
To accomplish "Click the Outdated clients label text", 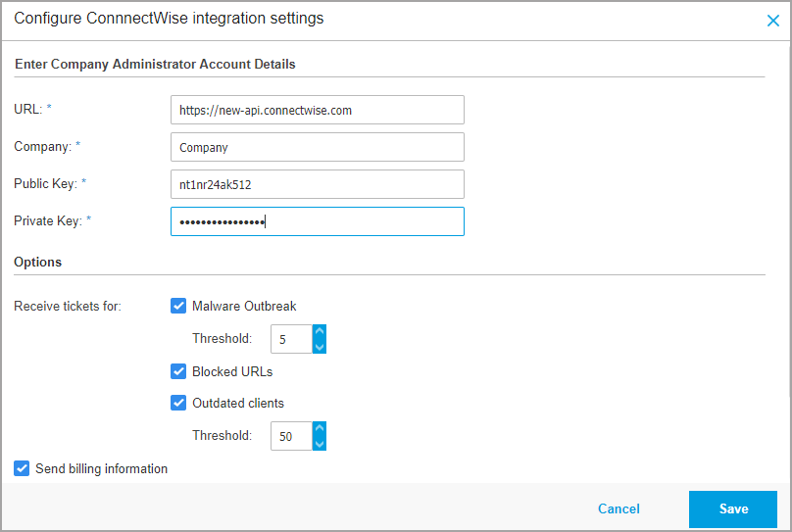I will (238, 403).
